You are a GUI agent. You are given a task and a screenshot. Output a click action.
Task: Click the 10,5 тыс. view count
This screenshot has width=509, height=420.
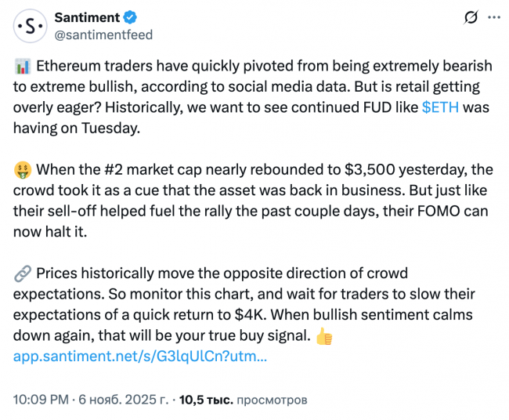(206, 400)
